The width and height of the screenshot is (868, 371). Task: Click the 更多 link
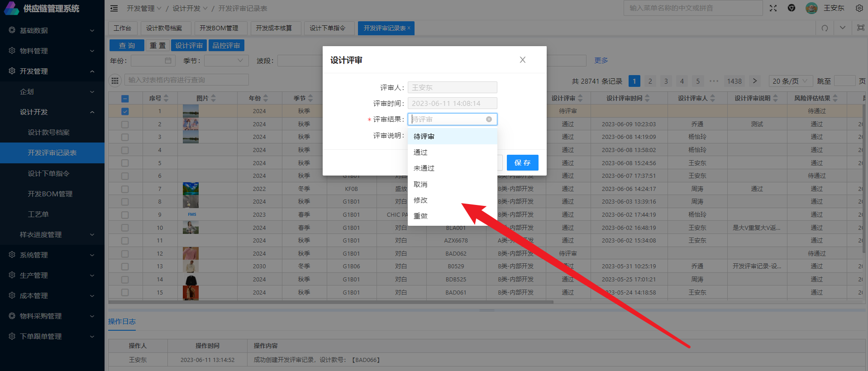(x=601, y=61)
